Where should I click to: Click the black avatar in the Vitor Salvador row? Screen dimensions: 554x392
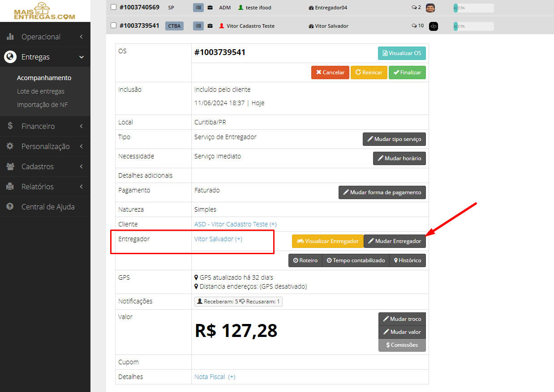(433, 26)
